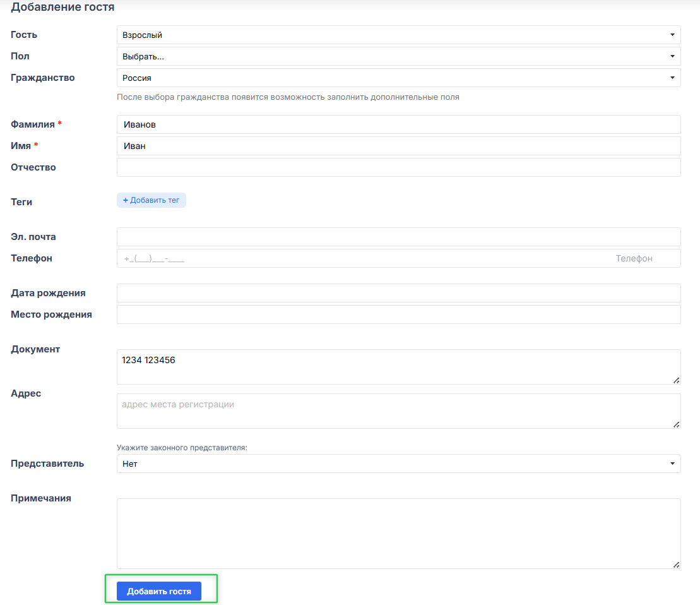Click the Фамилия field label
Viewport: 700px width, 605px height.
pos(33,124)
